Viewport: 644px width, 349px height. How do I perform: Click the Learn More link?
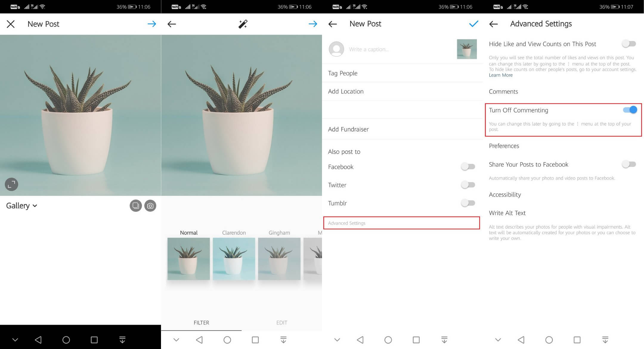coord(501,75)
